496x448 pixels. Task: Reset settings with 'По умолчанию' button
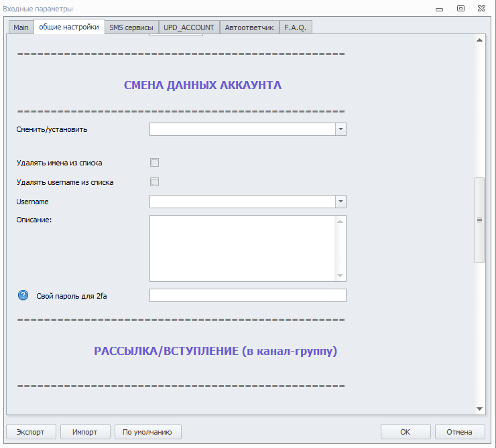click(x=147, y=432)
